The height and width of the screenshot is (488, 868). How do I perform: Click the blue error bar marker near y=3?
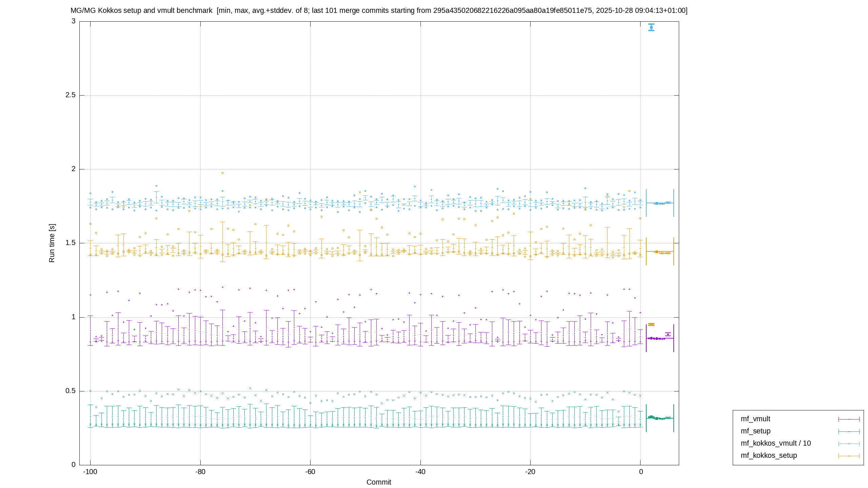651,27
